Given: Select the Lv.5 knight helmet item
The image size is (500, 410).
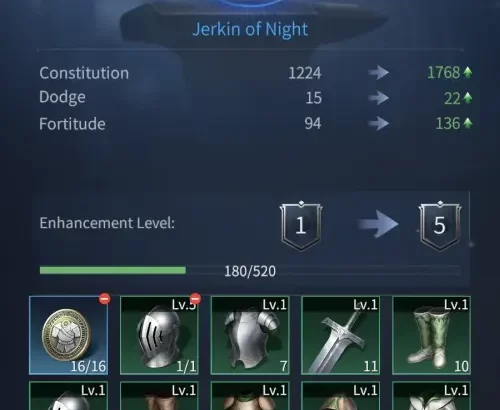Looking at the screenshot, I should tap(159, 335).
